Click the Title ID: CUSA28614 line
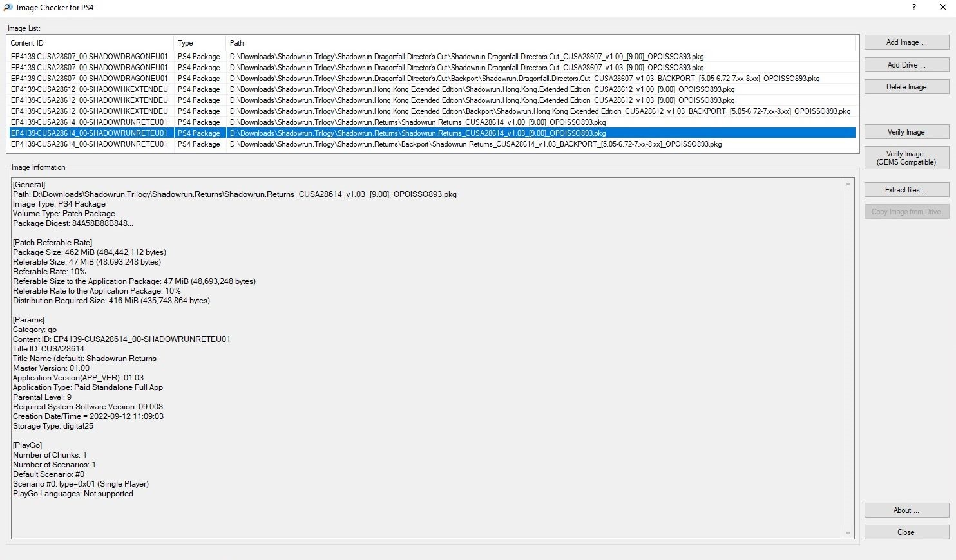Viewport: 956px width, 560px height. pos(48,349)
